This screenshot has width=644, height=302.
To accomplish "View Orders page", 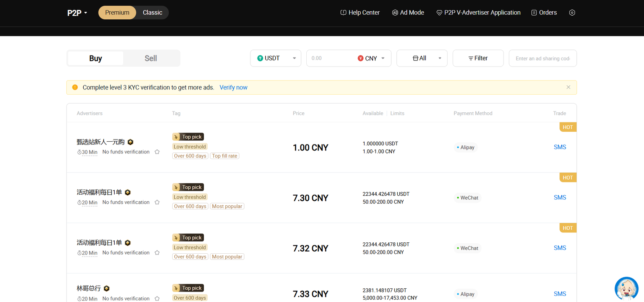I will point(544,12).
